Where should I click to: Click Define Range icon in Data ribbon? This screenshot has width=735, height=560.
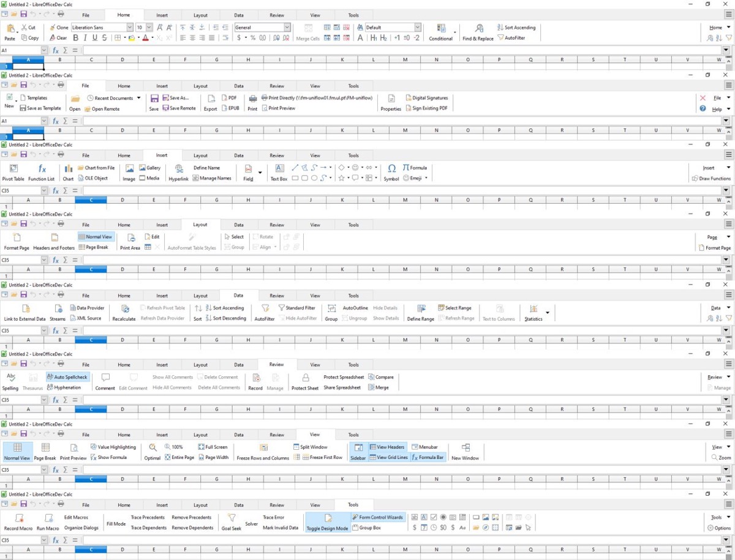(421, 308)
